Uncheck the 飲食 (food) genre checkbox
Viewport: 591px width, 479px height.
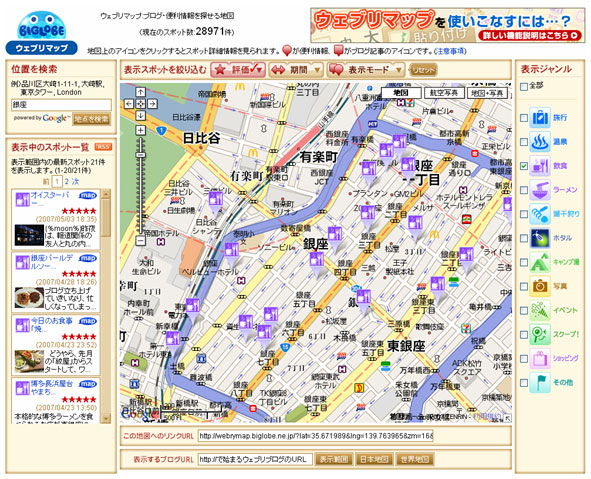524,166
